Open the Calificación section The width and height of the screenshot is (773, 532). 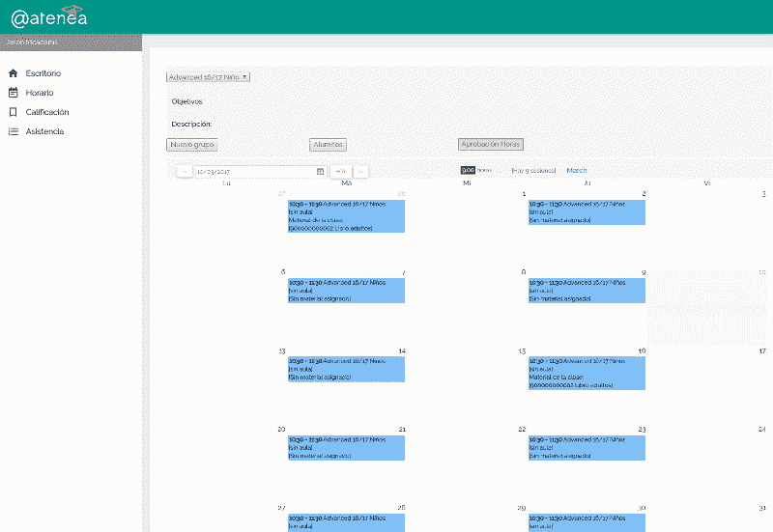[47, 112]
